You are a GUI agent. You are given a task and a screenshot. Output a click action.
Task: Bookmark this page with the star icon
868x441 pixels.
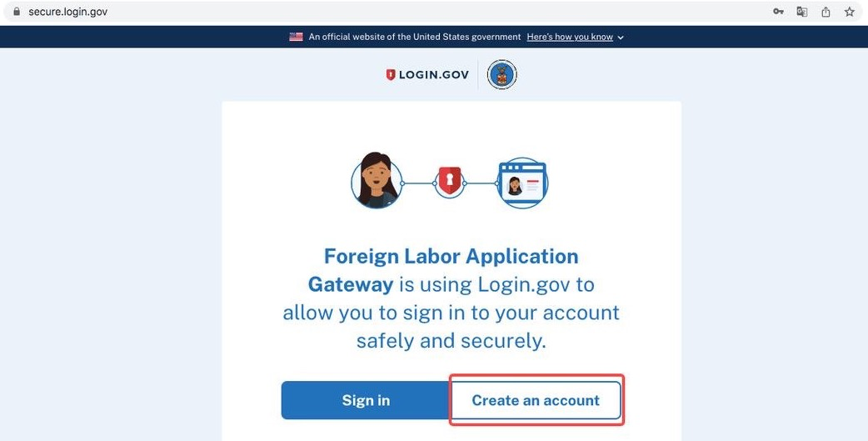[x=849, y=12]
